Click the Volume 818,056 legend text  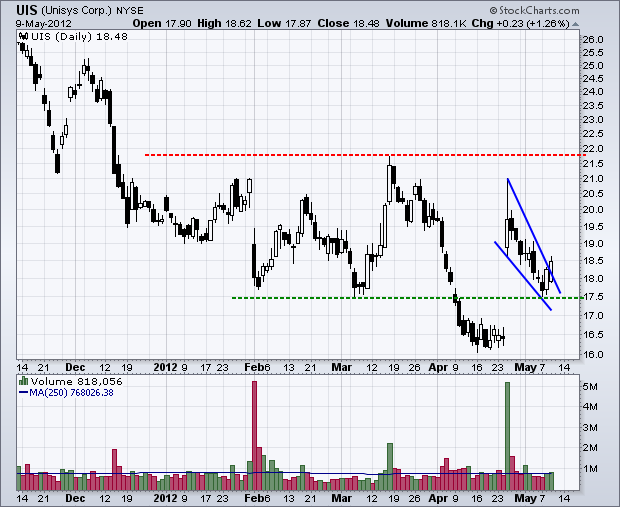pyautogui.click(x=77, y=382)
